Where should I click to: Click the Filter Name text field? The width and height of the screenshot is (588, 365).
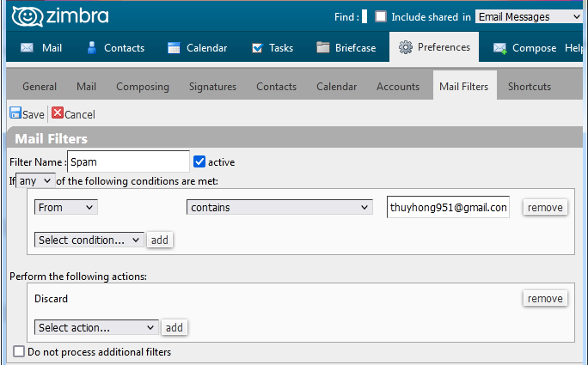128,162
